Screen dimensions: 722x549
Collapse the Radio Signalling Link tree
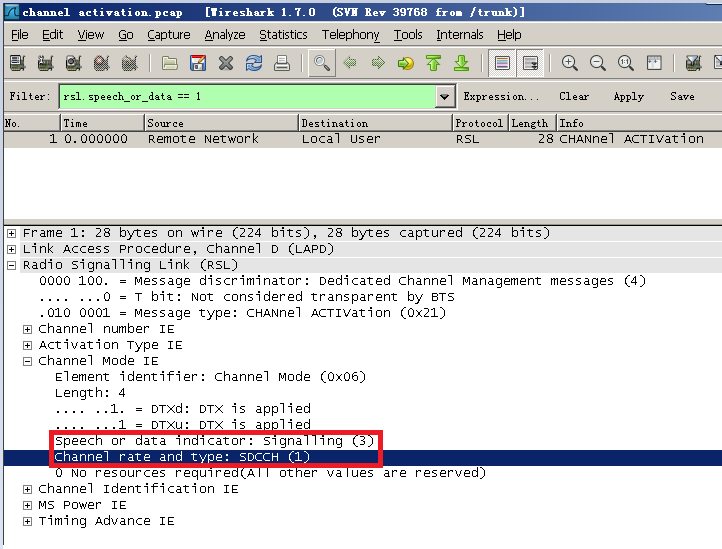(x=12, y=265)
